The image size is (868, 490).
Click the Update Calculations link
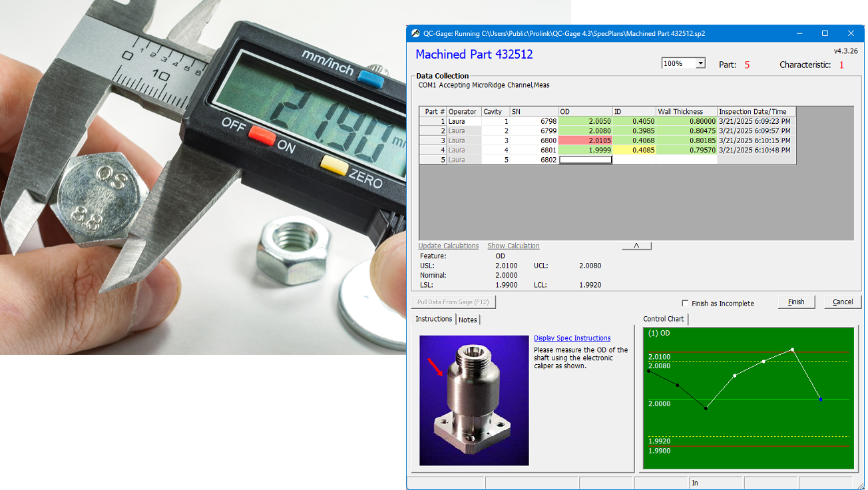448,246
